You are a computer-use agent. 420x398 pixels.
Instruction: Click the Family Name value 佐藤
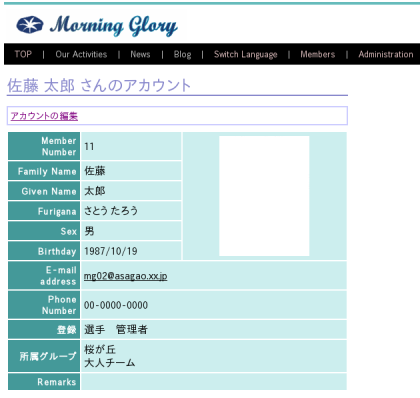(95, 171)
